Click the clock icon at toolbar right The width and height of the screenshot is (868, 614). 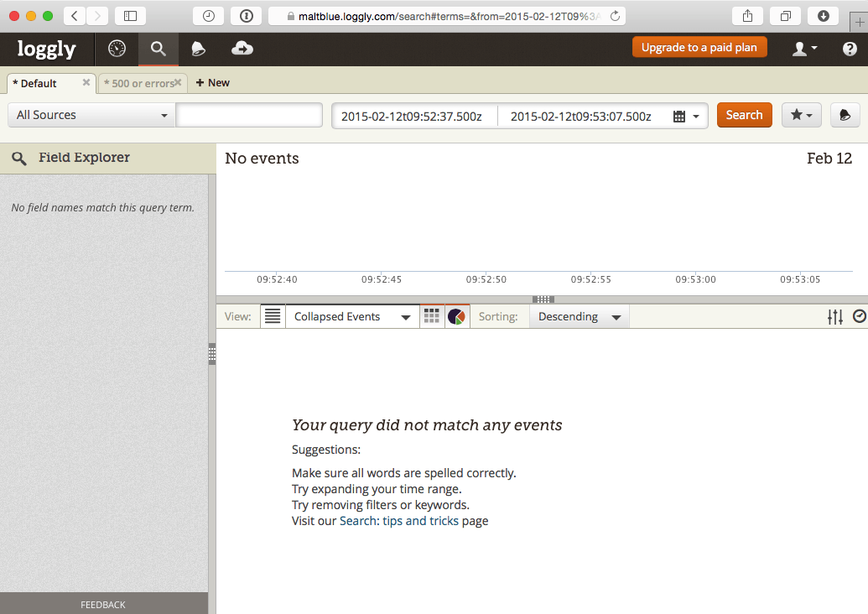pyautogui.click(x=860, y=316)
